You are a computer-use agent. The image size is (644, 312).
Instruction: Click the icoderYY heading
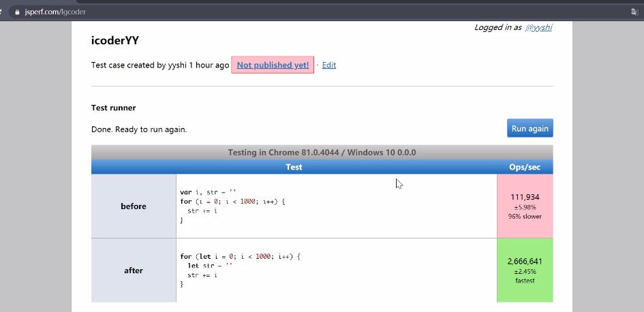pyautogui.click(x=115, y=41)
